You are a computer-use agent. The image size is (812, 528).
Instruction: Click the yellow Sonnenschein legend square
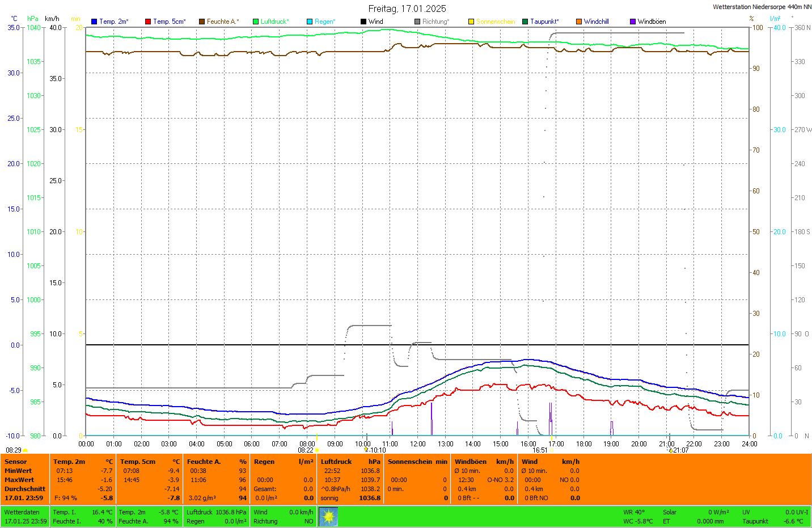pyautogui.click(x=471, y=22)
